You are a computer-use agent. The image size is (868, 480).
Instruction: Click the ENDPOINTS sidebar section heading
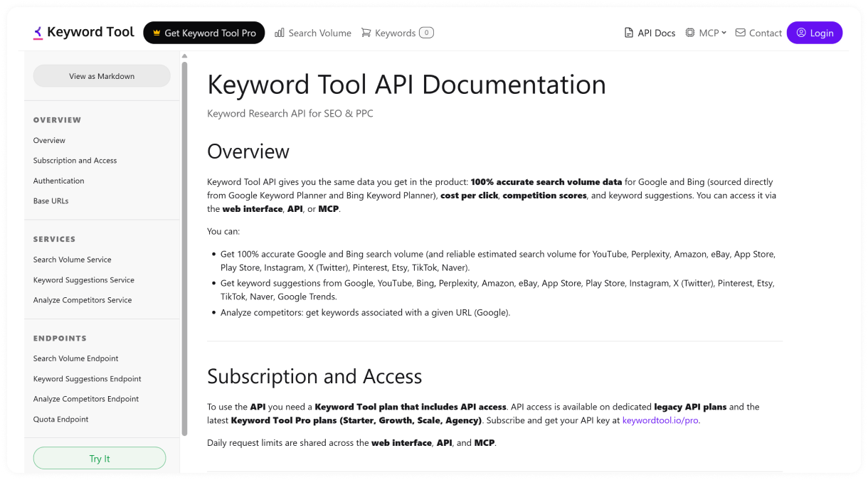pyautogui.click(x=60, y=338)
